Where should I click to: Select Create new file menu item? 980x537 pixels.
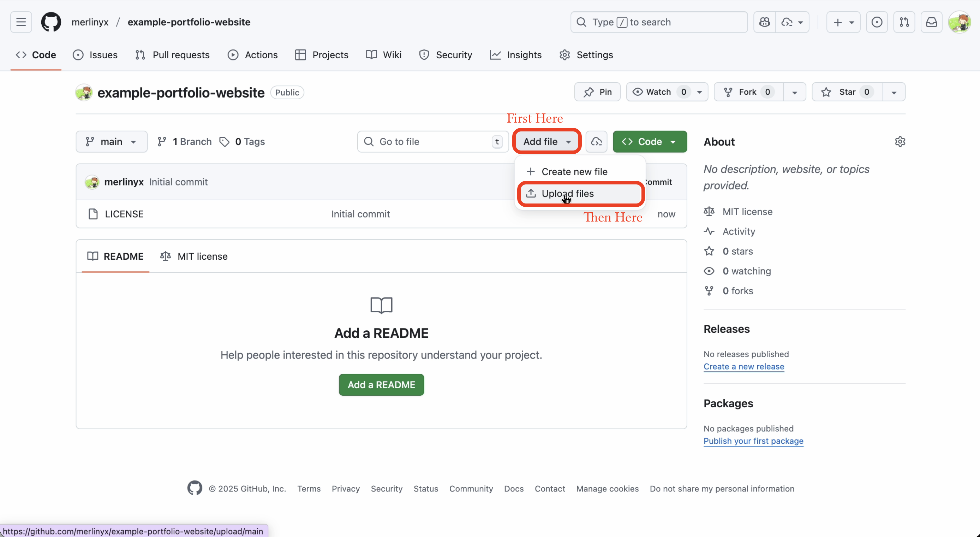pyautogui.click(x=580, y=172)
